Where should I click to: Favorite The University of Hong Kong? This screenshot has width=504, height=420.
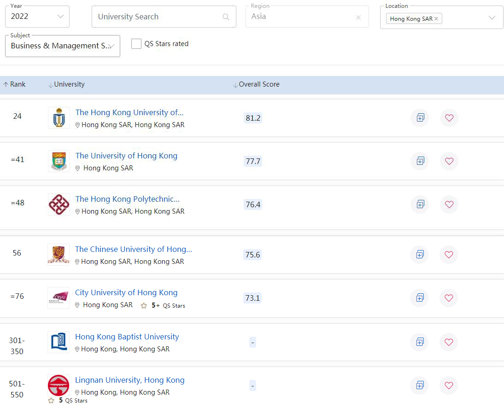tap(449, 161)
